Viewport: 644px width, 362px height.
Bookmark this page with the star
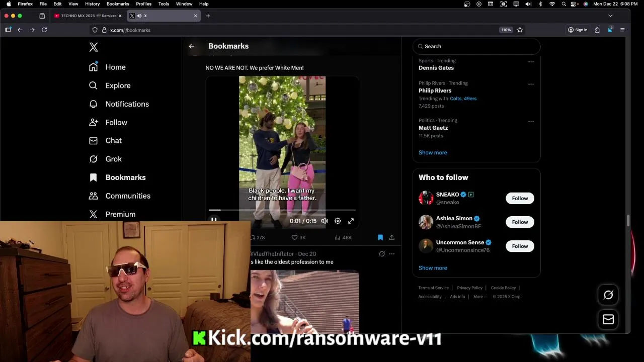[x=520, y=30]
